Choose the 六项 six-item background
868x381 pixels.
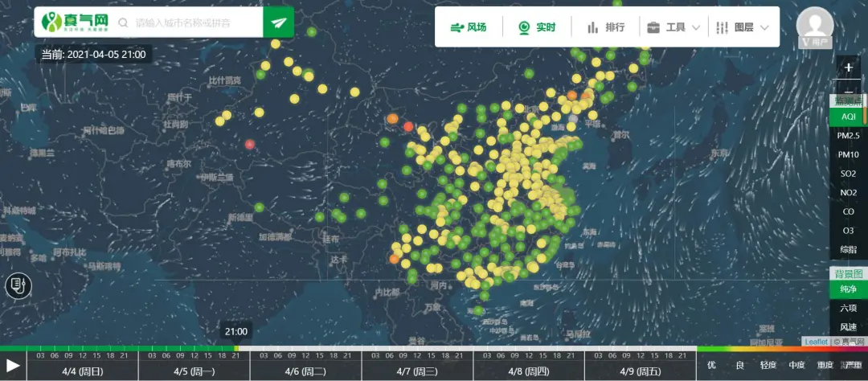click(x=849, y=309)
